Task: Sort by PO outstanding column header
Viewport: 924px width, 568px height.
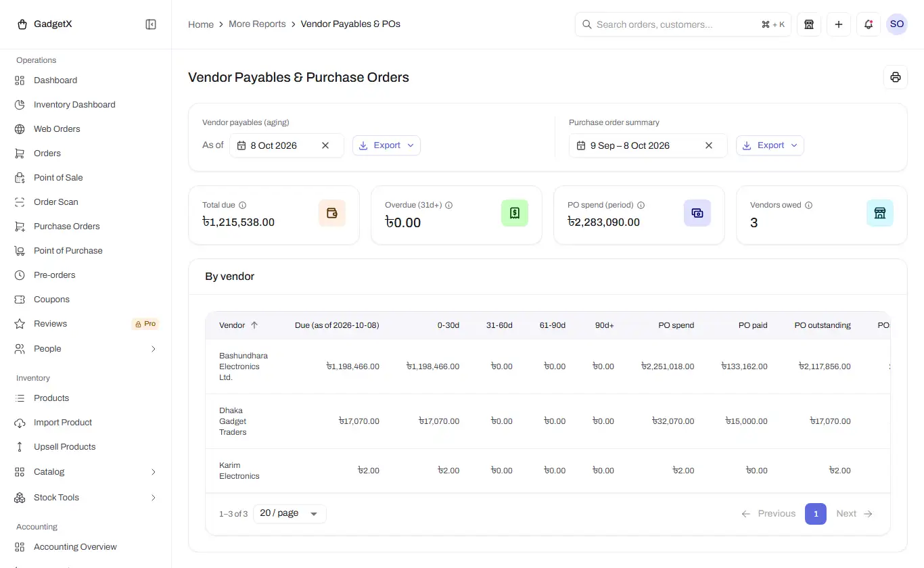Action: click(823, 325)
